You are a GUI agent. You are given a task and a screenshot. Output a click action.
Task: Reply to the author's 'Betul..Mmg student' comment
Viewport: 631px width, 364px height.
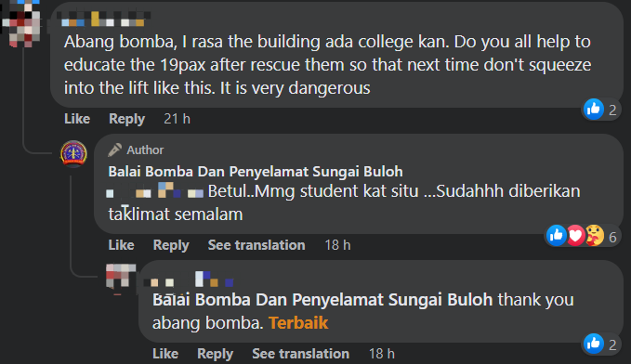pyautogui.click(x=171, y=245)
